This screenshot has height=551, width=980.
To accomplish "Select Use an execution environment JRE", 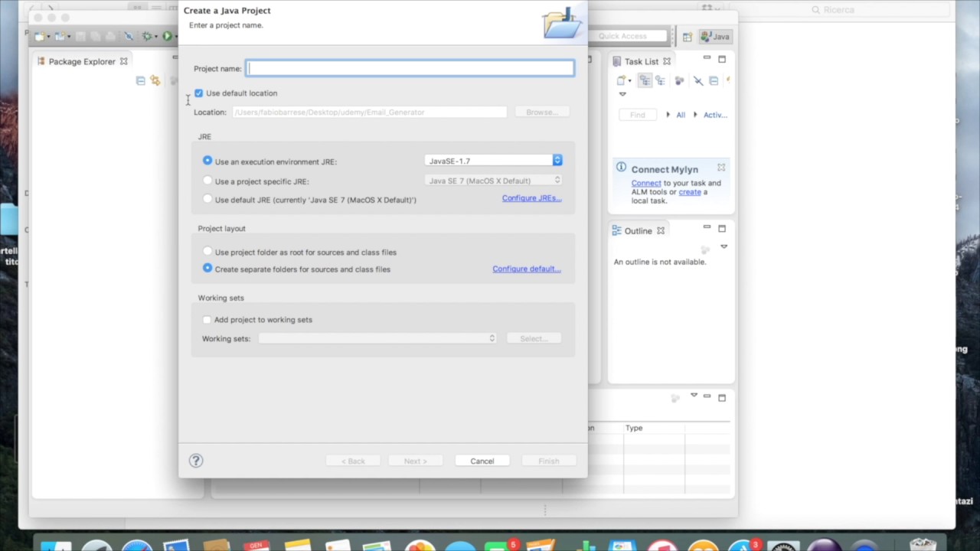I will point(207,161).
